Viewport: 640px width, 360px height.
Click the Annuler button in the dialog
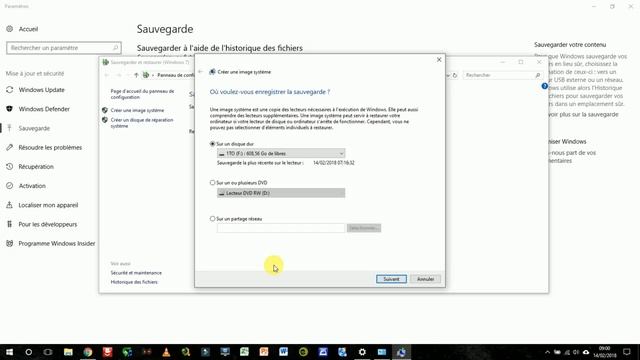coord(425,279)
